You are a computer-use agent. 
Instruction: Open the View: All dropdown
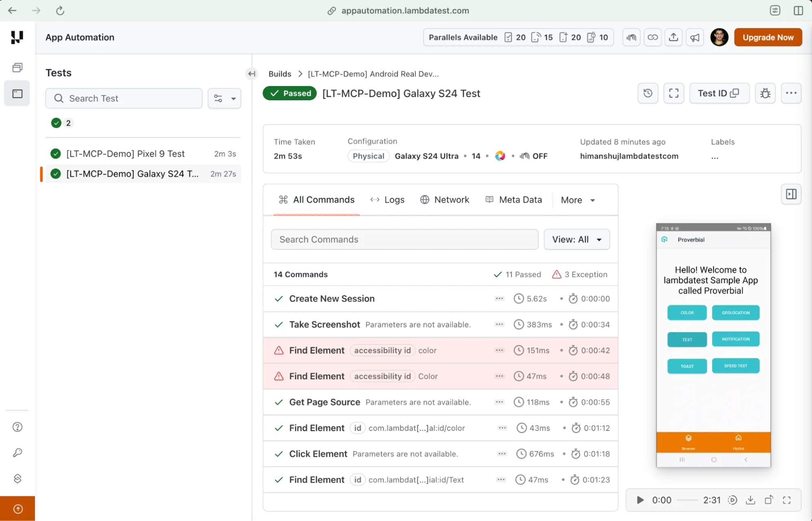point(577,239)
